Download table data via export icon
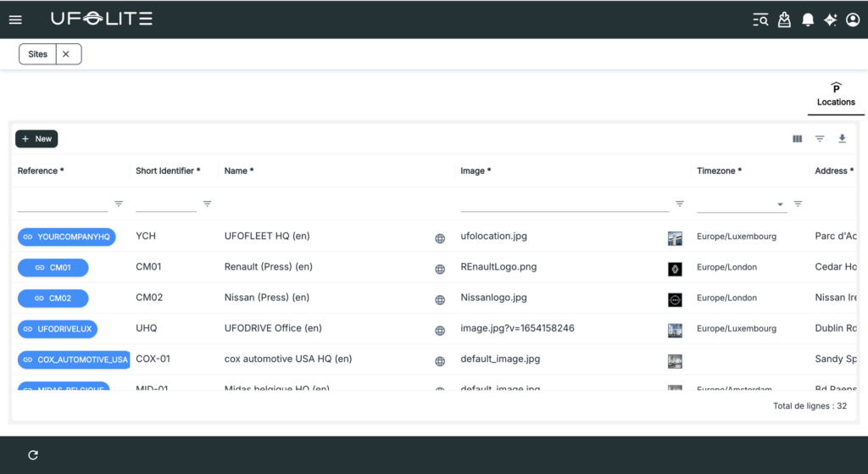This screenshot has height=474, width=868. coord(842,139)
